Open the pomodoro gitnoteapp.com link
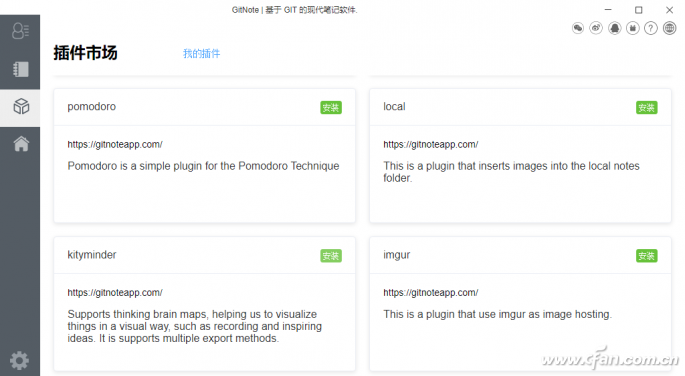The height and width of the screenshot is (376, 685). 115,145
